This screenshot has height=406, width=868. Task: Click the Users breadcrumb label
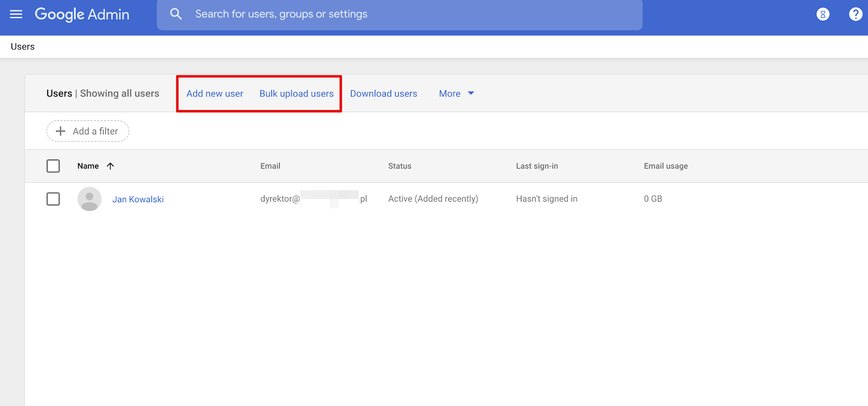pyautogui.click(x=23, y=47)
